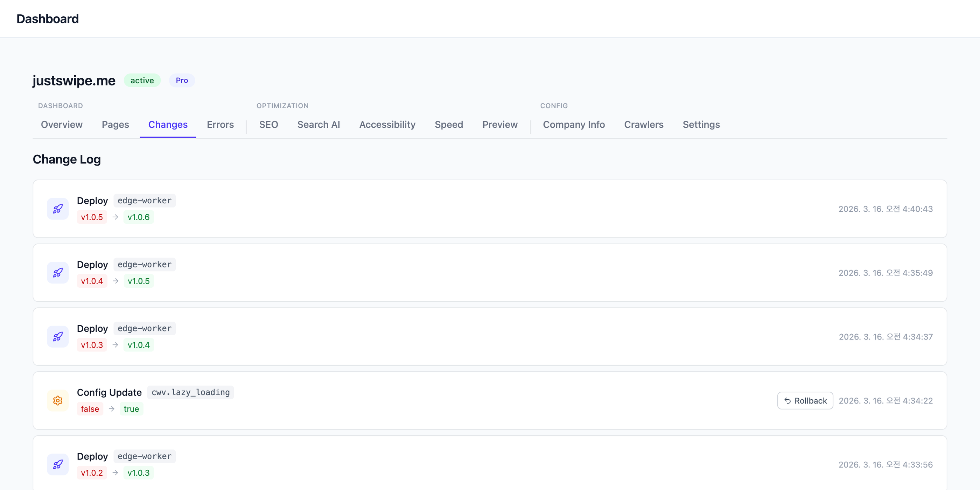Image resolution: width=980 pixels, height=490 pixels.
Task: Click rocket icon of v1.0.4 to v1.0.5 deploy
Action: pyautogui.click(x=58, y=273)
